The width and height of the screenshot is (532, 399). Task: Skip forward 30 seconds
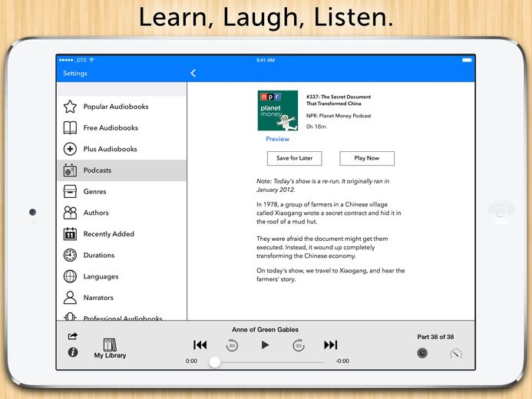(x=299, y=345)
